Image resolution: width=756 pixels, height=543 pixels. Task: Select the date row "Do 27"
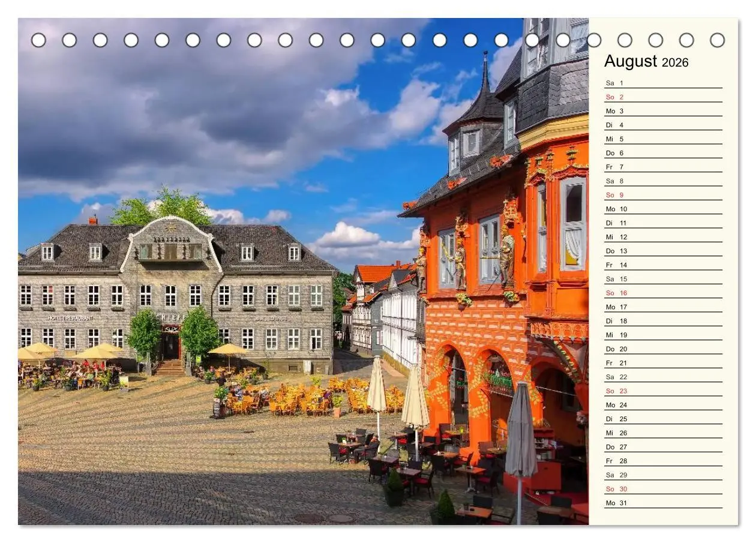tap(663, 446)
